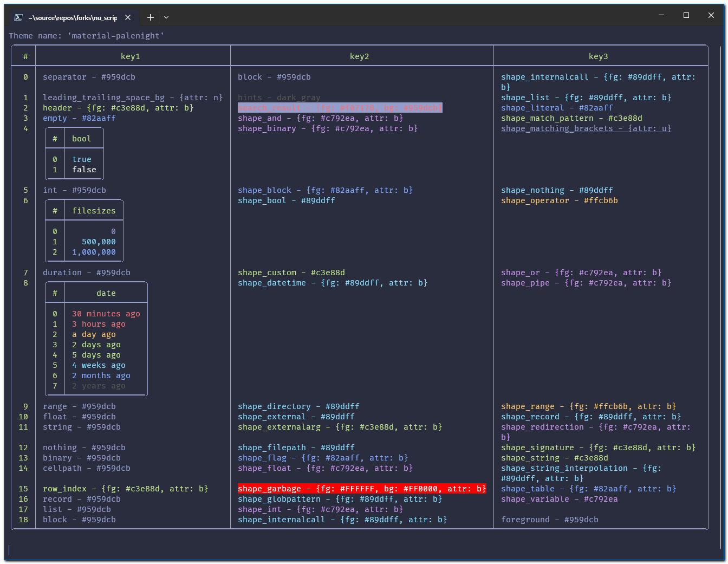The image size is (728, 564).
Task: Click 'shape_datetime' entry text
Action: (333, 283)
